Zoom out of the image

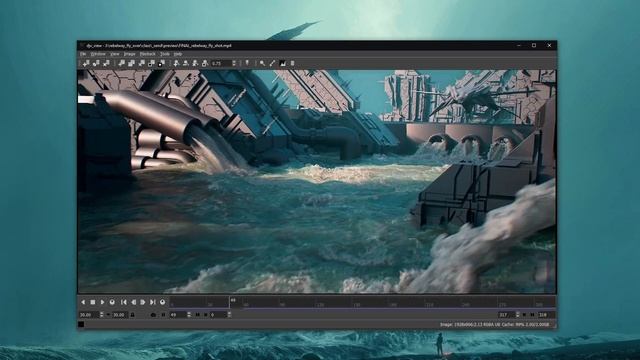(186, 63)
